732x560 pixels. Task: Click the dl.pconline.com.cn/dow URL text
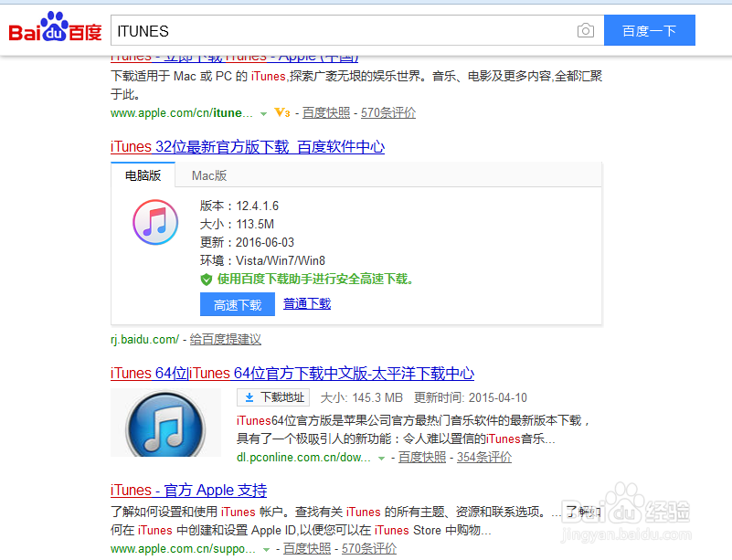[x=303, y=458]
